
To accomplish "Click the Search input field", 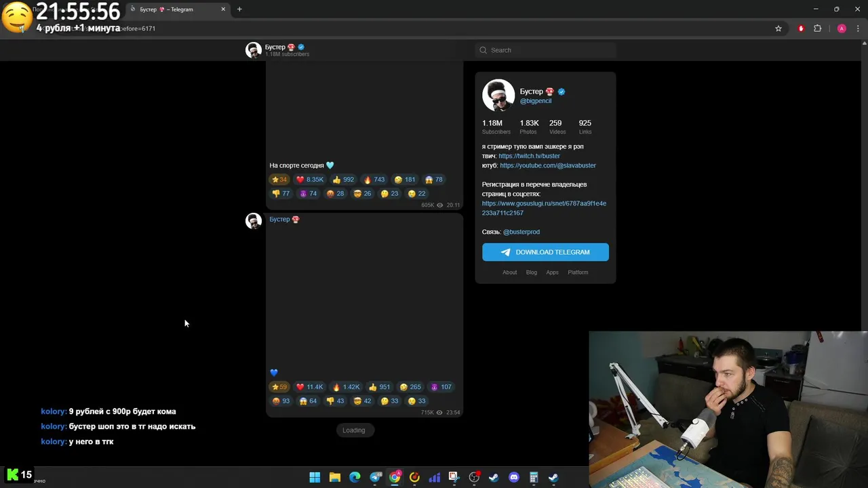I will point(545,50).
